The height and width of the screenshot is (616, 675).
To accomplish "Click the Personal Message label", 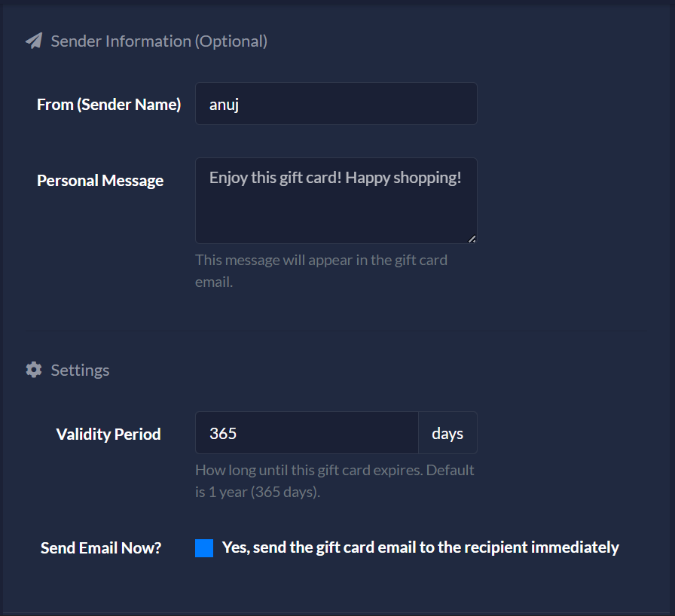I will (100, 181).
